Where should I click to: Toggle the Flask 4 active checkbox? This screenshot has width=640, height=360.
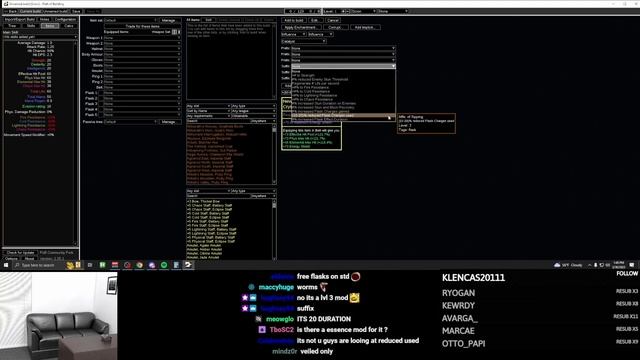101,109
